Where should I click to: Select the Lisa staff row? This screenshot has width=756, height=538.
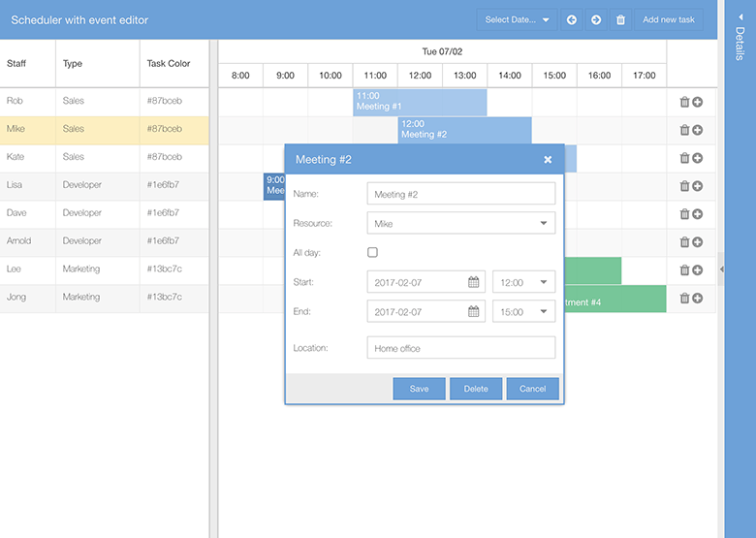(x=104, y=185)
